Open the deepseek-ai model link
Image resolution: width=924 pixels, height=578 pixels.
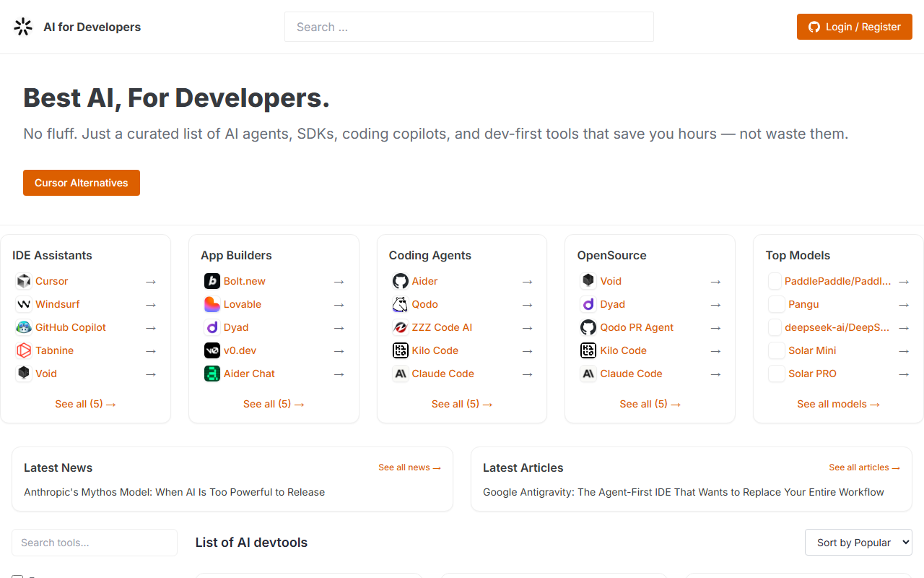tap(837, 327)
